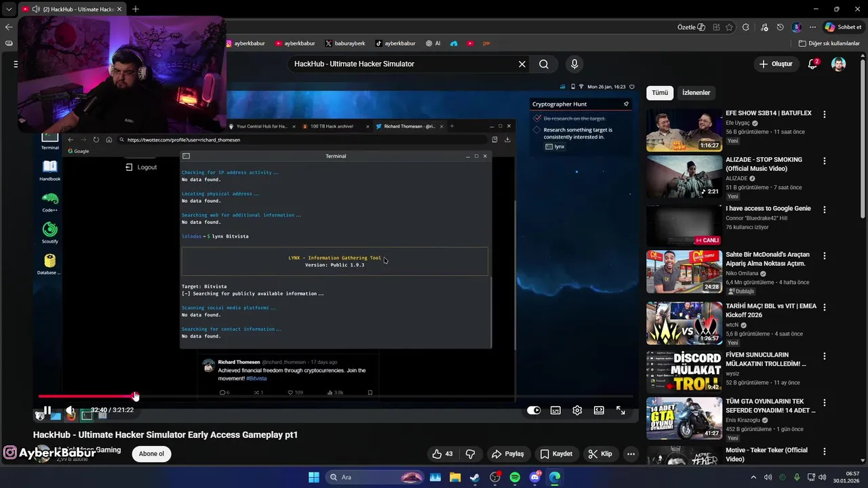This screenshot has width=868, height=488.
Task: Open Edge browser extensions icon
Action: pyautogui.click(x=746, y=27)
